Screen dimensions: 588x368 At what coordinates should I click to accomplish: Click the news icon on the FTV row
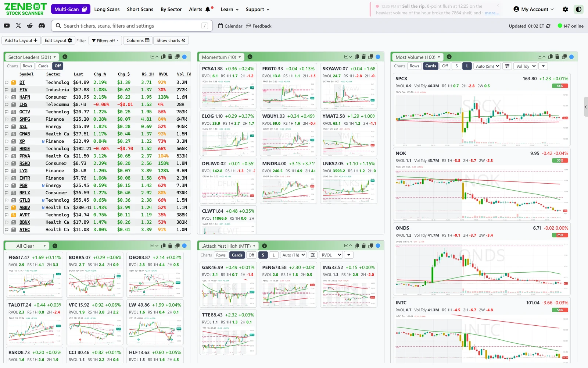pos(13,90)
